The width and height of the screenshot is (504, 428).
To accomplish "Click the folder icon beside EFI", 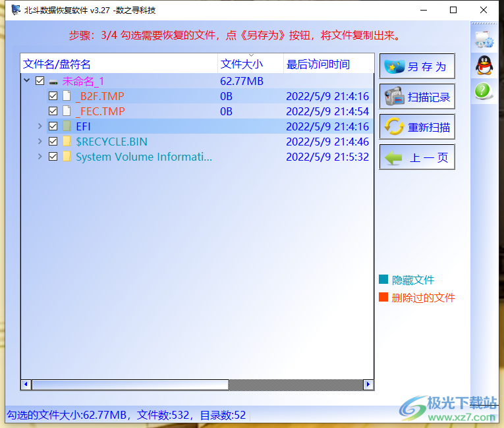I will (x=67, y=126).
